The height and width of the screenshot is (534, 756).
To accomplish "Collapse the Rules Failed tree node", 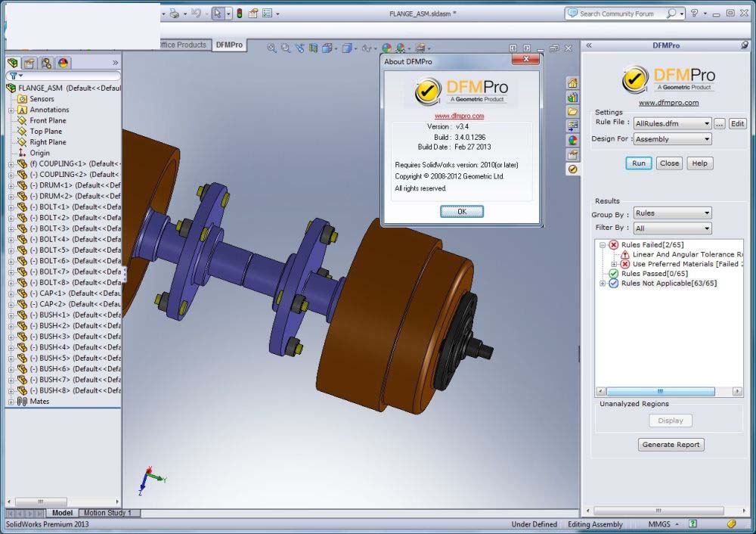I will click(x=603, y=245).
